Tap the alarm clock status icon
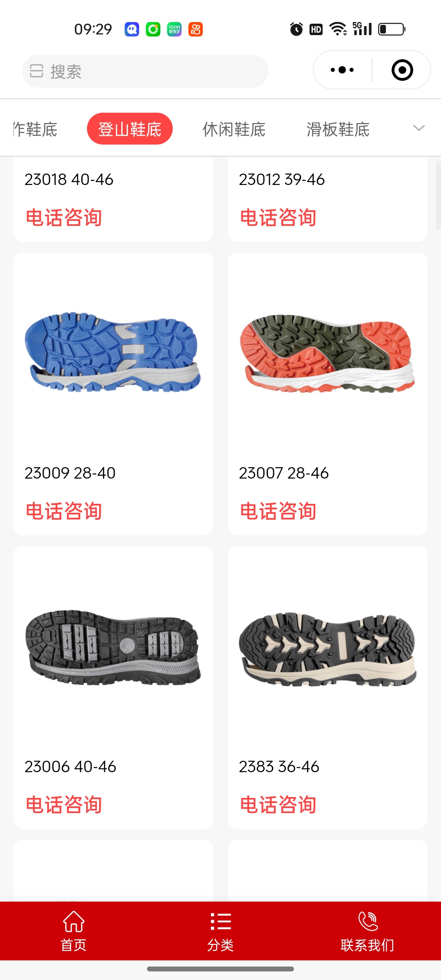The image size is (441, 980). coord(296,29)
